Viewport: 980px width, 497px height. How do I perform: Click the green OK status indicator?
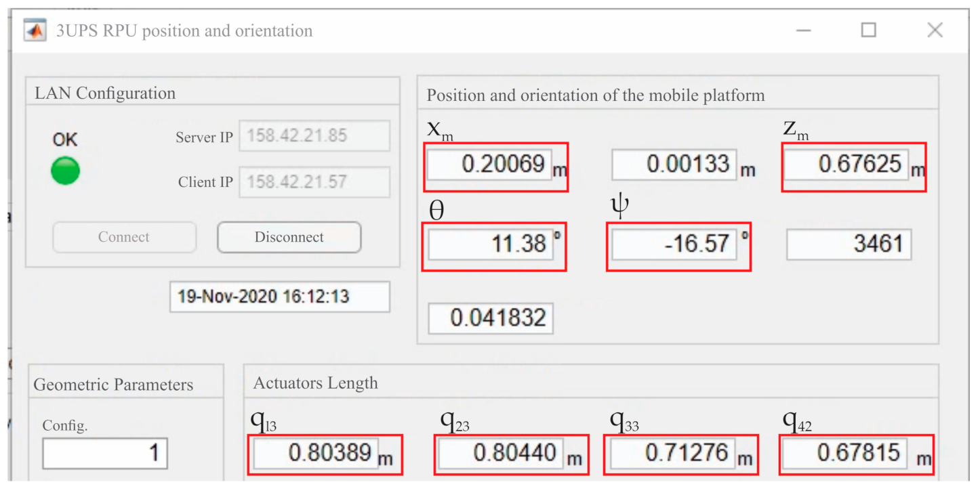(x=65, y=171)
